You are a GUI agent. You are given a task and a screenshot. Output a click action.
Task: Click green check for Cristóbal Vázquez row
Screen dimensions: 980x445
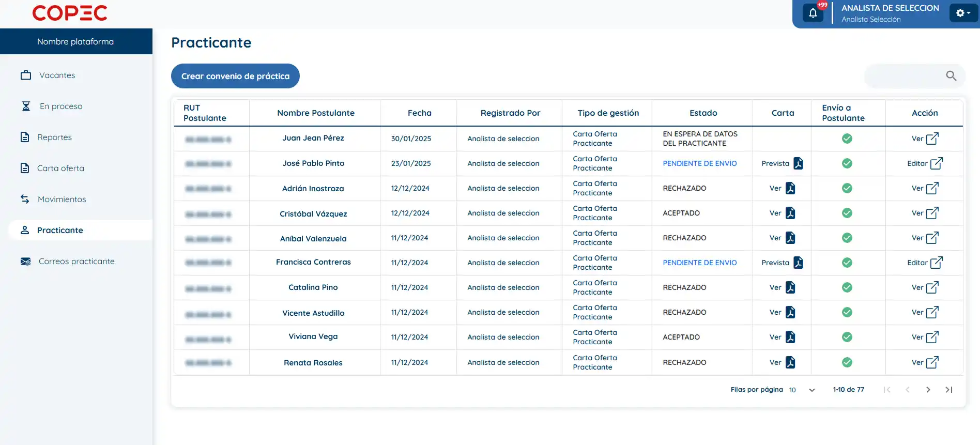point(847,213)
